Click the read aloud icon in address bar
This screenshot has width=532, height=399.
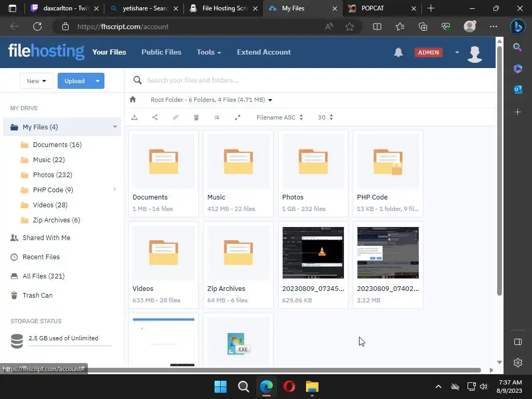(329, 26)
